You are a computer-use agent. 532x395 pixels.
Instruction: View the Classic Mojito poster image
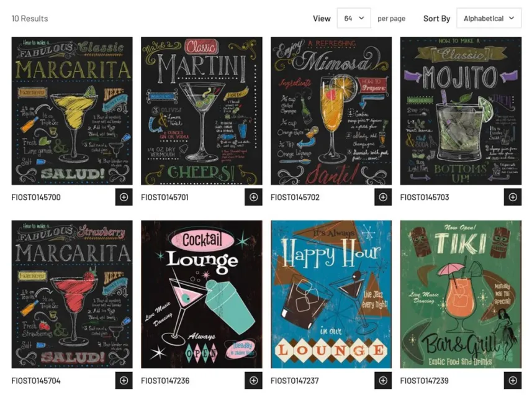point(461,111)
